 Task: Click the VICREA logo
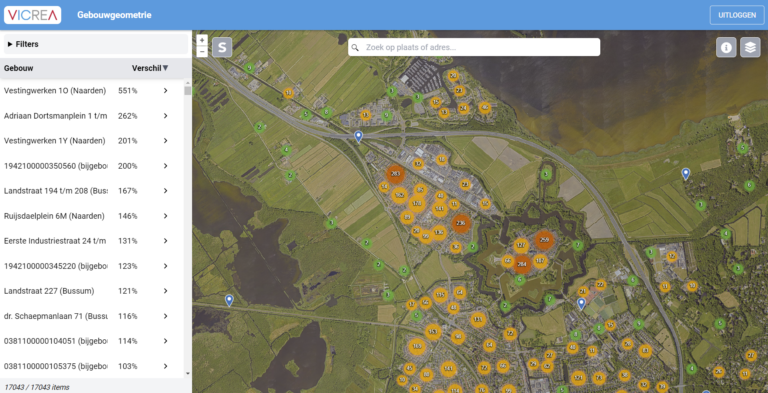pyautogui.click(x=33, y=15)
